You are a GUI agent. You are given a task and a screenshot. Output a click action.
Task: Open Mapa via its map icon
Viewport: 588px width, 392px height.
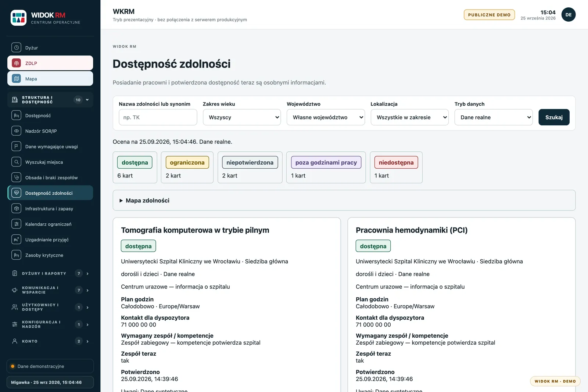pyautogui.click(x=16, y=79)
